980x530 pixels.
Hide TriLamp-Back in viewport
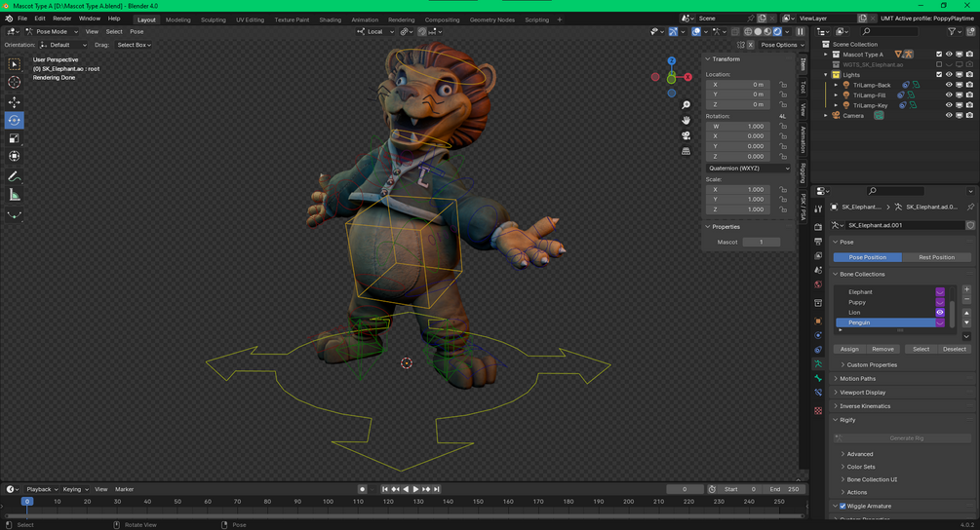(949, 85)
